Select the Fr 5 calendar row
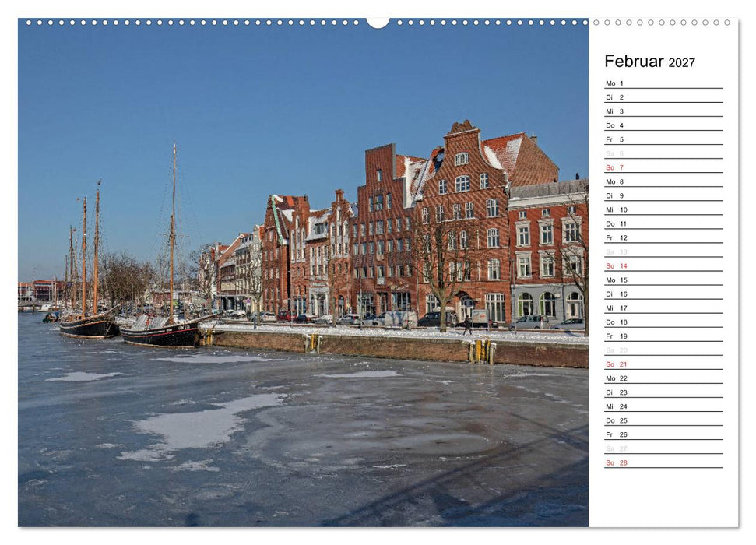756x545 pixels. (663, 139)
